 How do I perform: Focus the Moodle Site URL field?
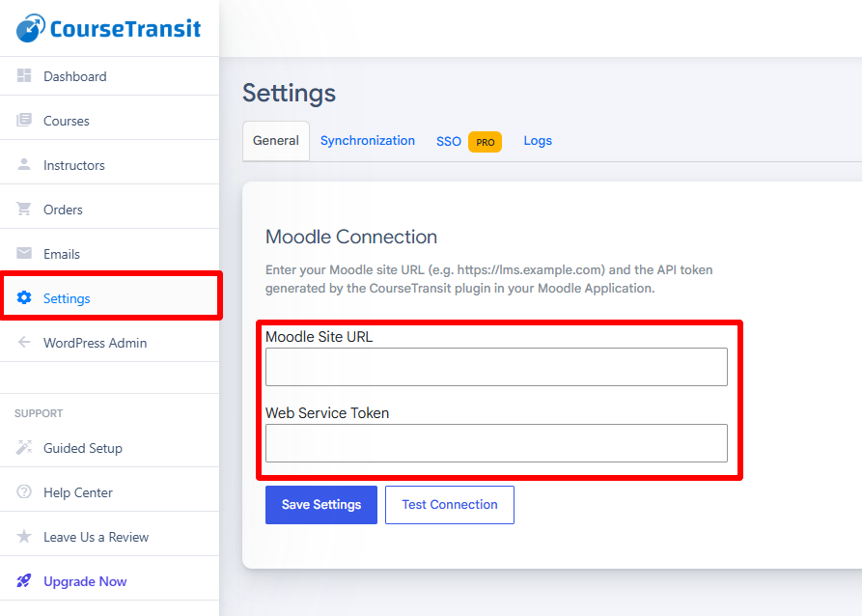[x=496, y=367]
